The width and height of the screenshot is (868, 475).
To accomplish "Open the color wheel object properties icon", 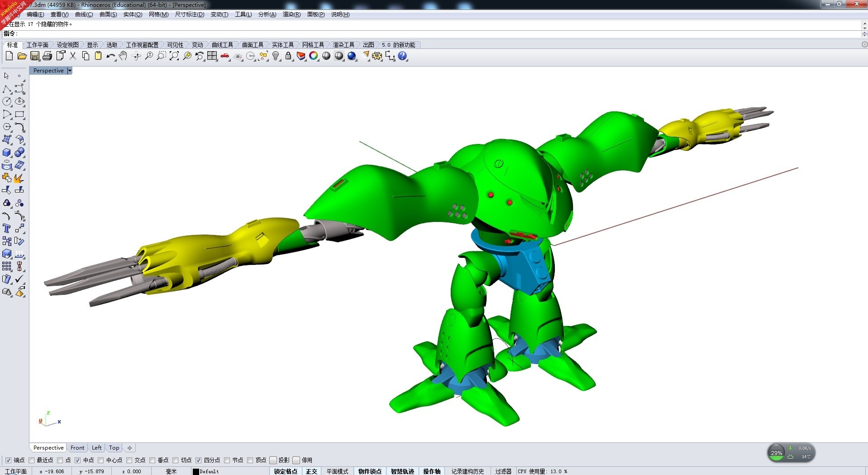I will (314, 56).
